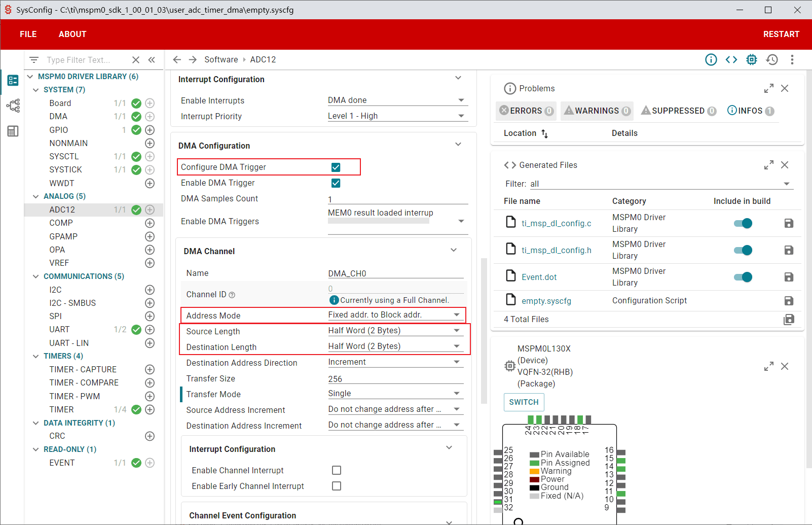Select the WARNINGS tab in Problems
The image size is (812, 525).
pyautogui.click(x=597, y=111)
